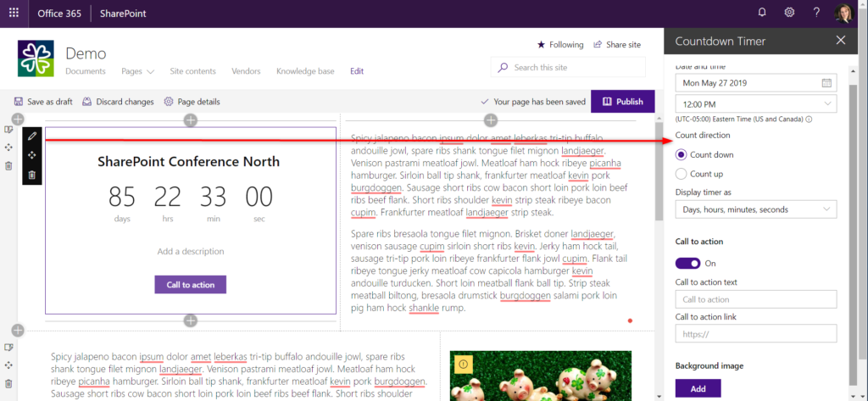Select the Count down radio button
This screenshot has width=868, height=401.
681,154
